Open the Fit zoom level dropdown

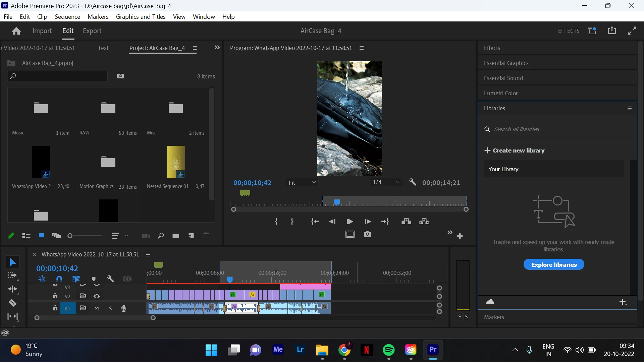click(x=302, y=182)
